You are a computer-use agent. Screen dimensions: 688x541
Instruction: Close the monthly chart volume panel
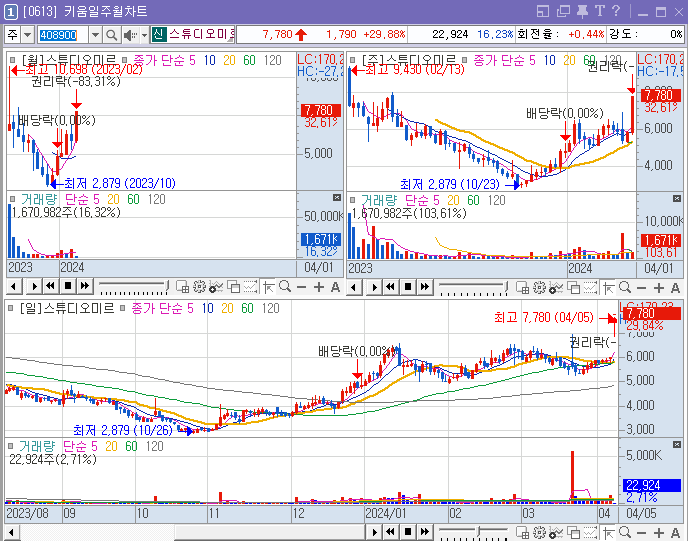tap(337, 198)
